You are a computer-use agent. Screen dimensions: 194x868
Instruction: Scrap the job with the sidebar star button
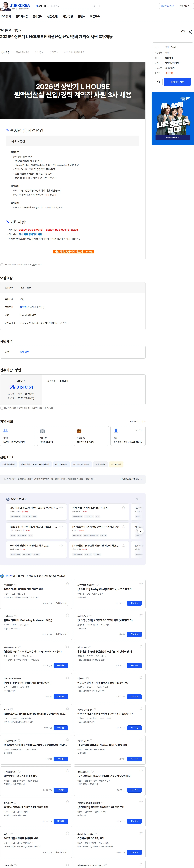[x=158, y=82]
